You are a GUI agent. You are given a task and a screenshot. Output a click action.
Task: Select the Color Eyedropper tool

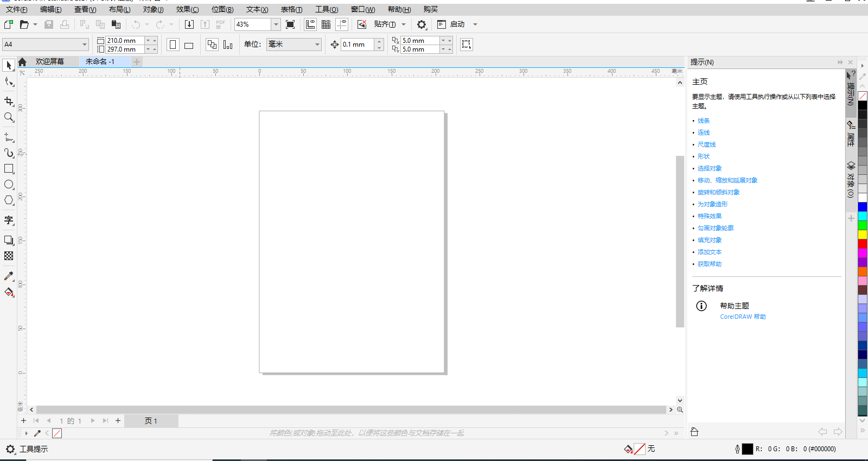[9, 276]
